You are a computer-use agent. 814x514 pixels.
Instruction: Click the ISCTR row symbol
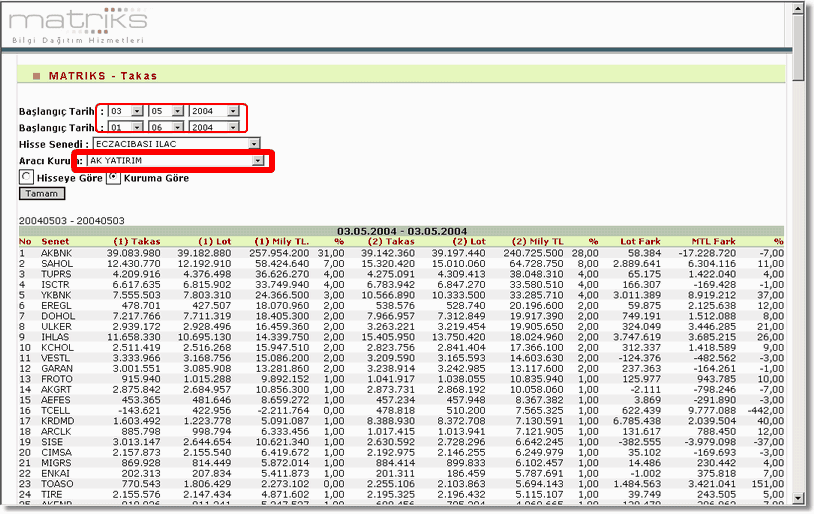point(55,285)
